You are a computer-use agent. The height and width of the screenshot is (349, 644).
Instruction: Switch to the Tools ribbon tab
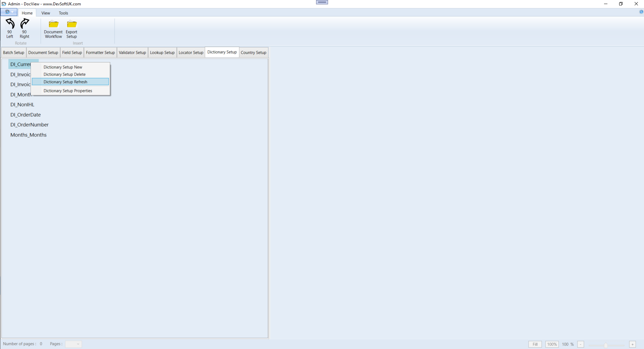point(63,13)
